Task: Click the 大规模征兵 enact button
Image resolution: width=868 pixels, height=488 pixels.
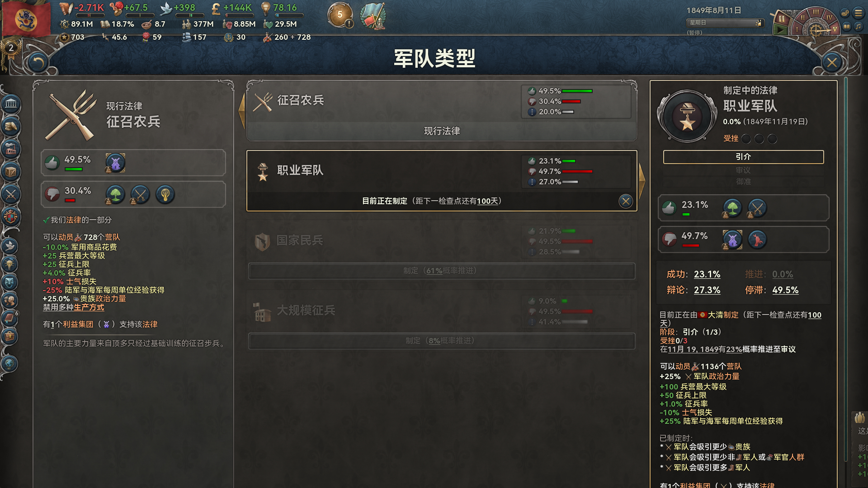Action: click(x=442, y=341)
